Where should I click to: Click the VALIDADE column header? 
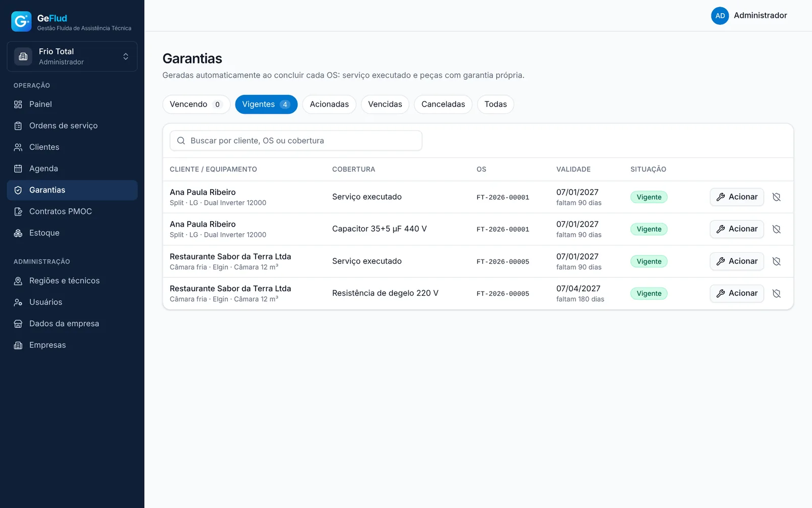click(x=573, y=169)
